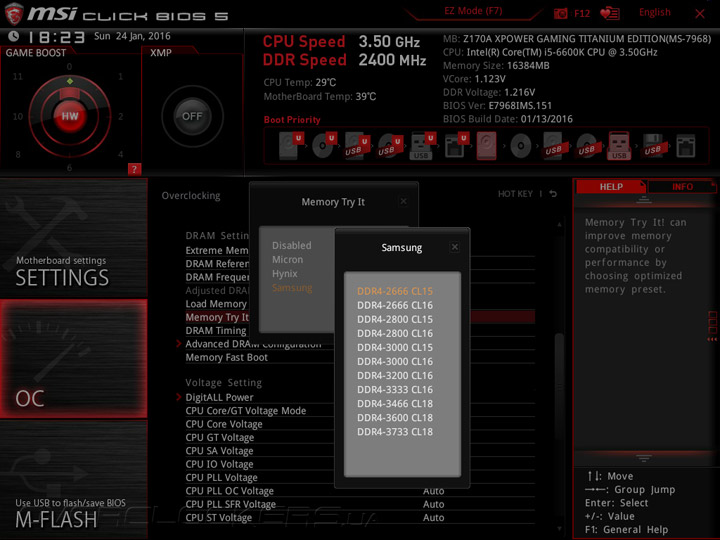Select the UEFI USB CD/DVD boot icon

click(x=390, y=146)
